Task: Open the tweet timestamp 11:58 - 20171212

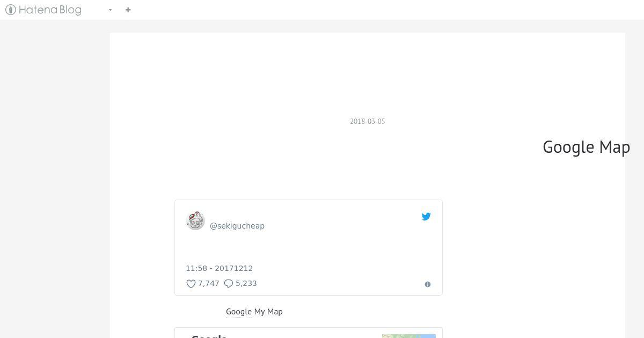Action: pyautogui.click(x=219, y=268)
